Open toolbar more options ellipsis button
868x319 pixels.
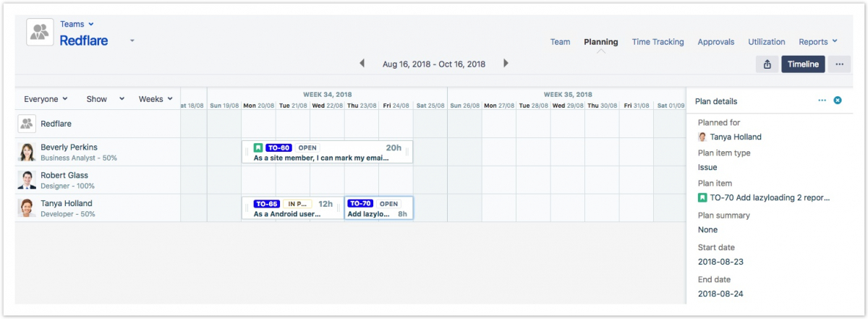[x=839, y=64]
